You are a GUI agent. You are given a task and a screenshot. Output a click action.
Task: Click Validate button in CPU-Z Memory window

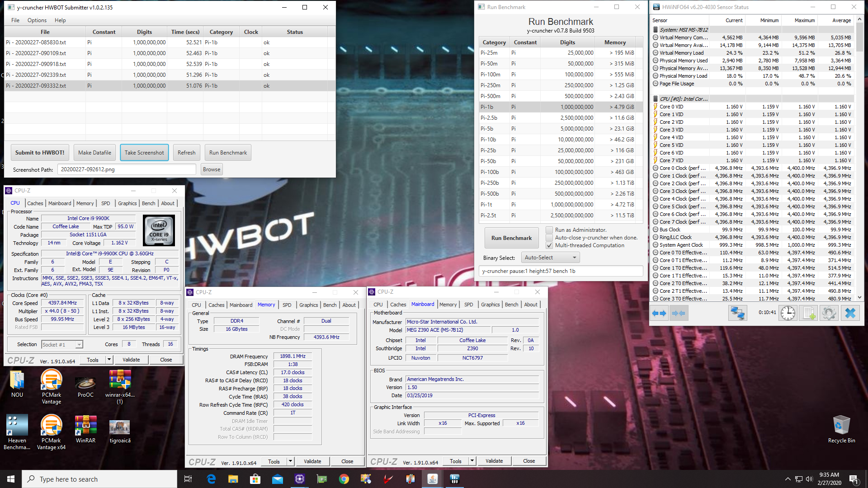point(312,461)
